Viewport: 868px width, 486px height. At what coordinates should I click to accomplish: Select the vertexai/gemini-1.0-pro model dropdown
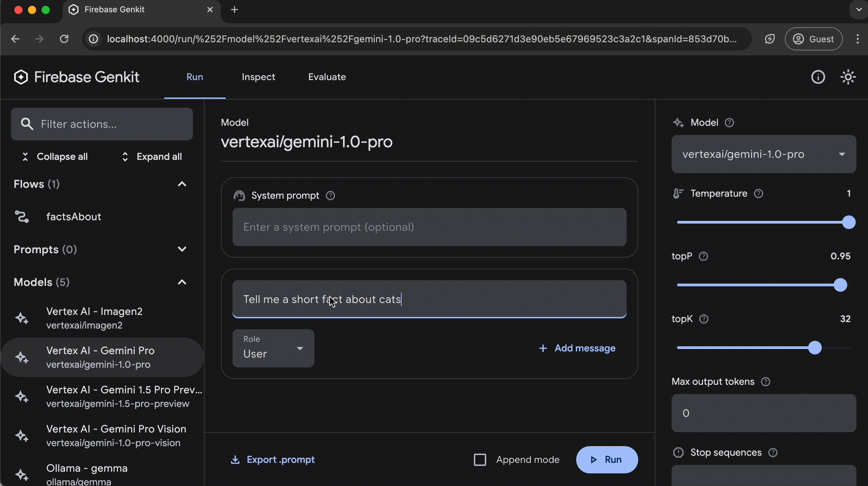764,154
